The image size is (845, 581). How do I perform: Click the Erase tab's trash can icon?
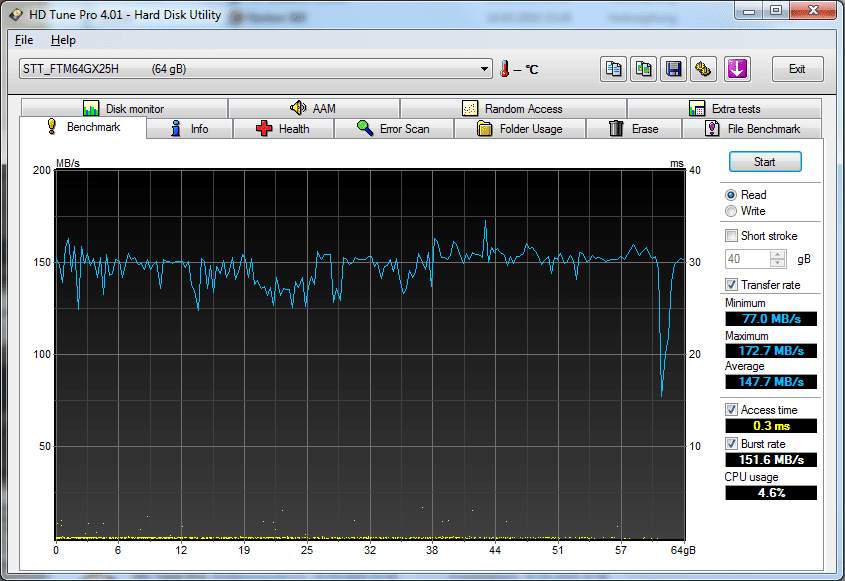point(616,128)
